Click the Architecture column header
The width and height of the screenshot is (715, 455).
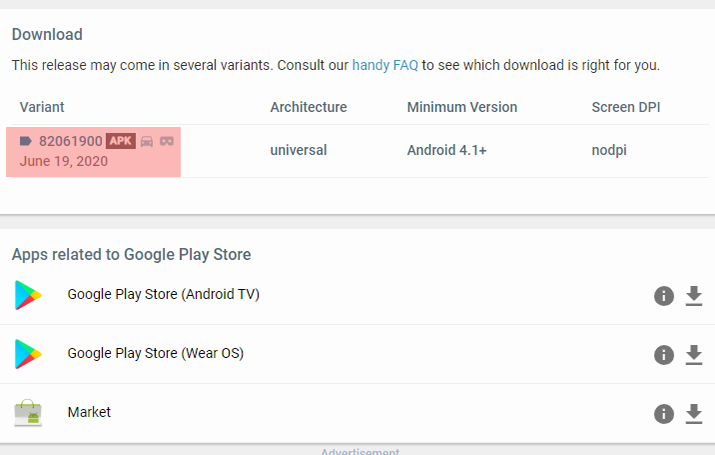tap(309, 107)
